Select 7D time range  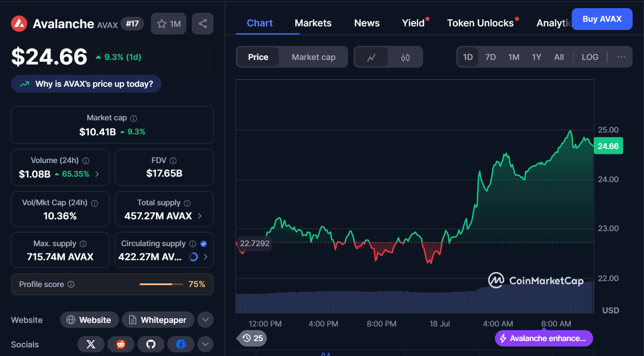pos(490,57)
